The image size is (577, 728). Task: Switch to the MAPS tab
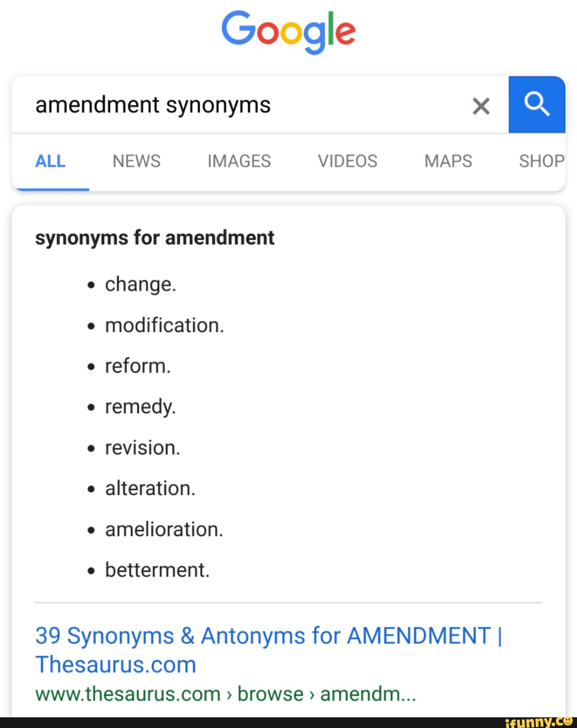click(448, 161)
